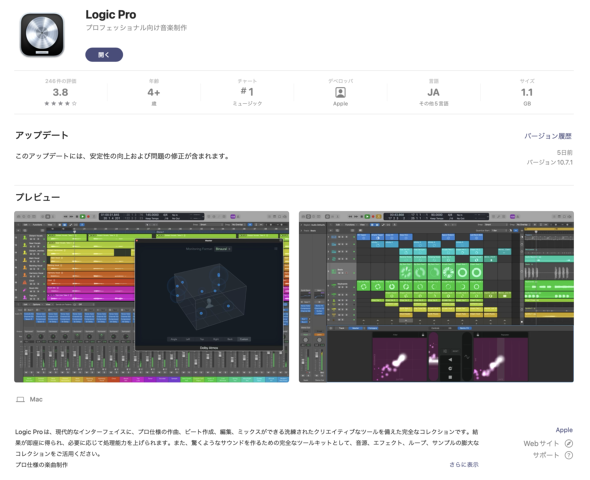Image resolution: width=590 pixels, height=480 pixels.
Task: Expand description with さらに表示
Action: click(464, 465)
